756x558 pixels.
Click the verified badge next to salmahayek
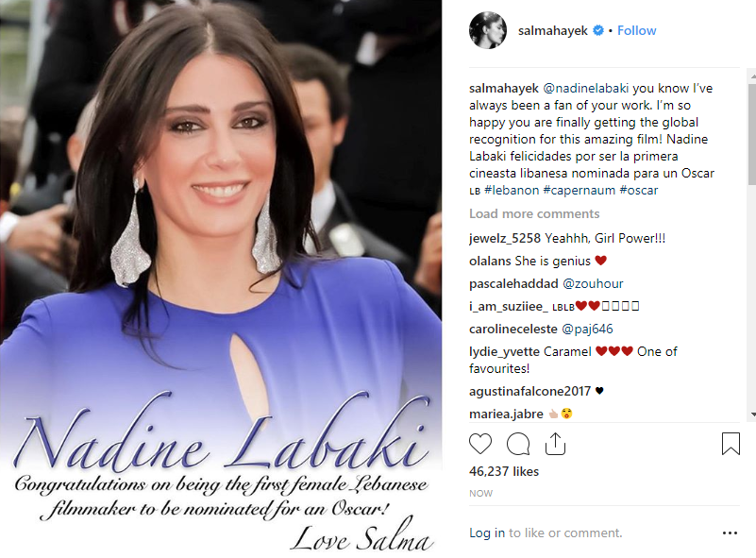(597, 30)
